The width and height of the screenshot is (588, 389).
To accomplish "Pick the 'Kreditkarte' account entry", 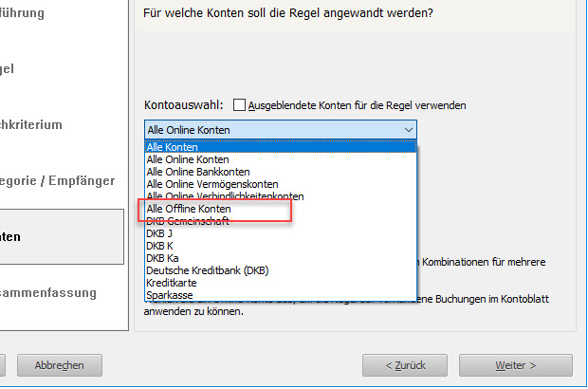I will [x=281, y=283].
